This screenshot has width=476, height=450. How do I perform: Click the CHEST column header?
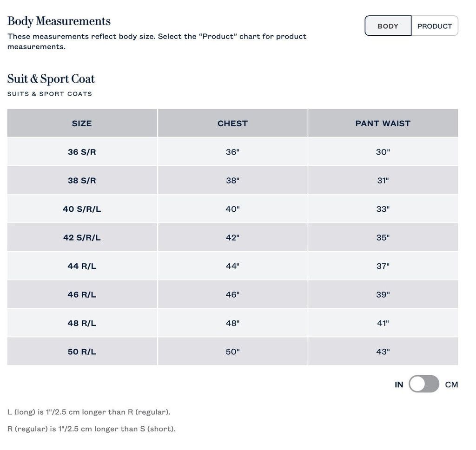click(232, 123)
